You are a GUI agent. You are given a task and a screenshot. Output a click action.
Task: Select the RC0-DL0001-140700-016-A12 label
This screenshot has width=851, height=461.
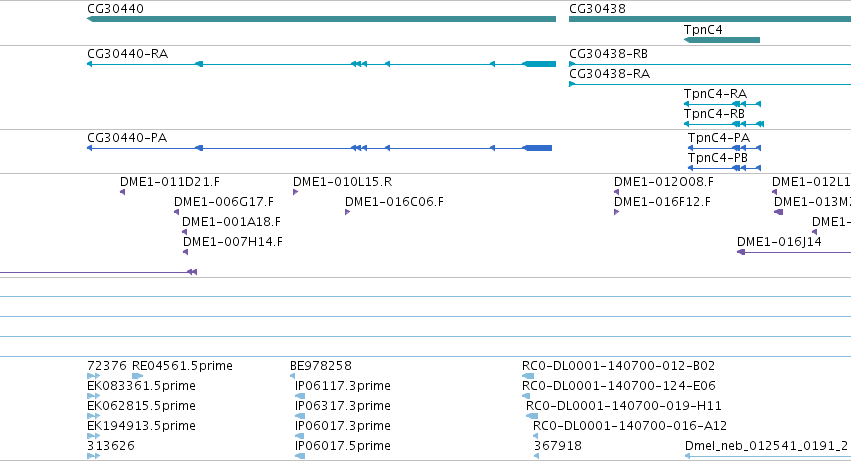tap(630, 426)
